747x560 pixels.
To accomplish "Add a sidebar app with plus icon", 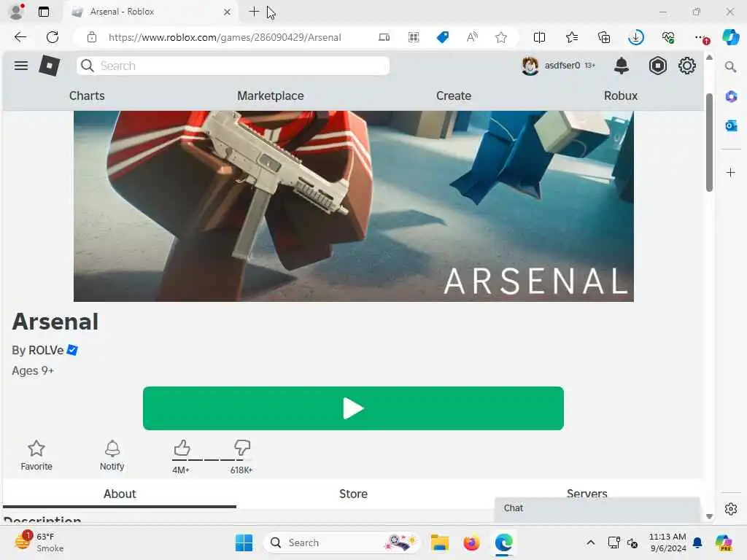I will pyautogui.click(x=731, y=172).
